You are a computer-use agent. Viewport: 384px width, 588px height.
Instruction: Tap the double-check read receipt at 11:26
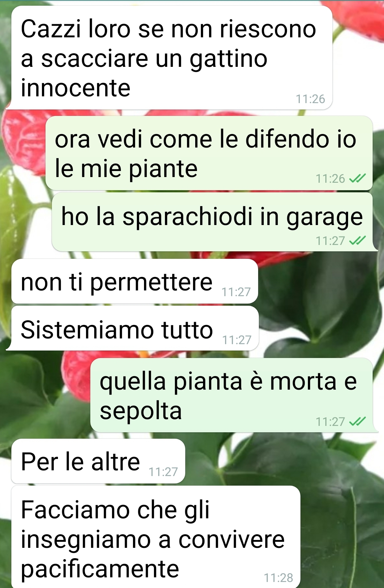click(357, 178)
